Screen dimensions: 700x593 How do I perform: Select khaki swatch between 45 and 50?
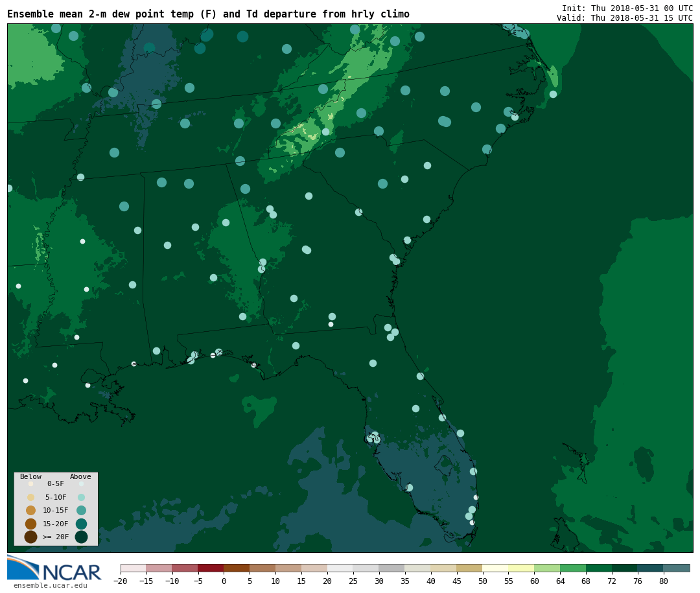click(x=470, y=568)
